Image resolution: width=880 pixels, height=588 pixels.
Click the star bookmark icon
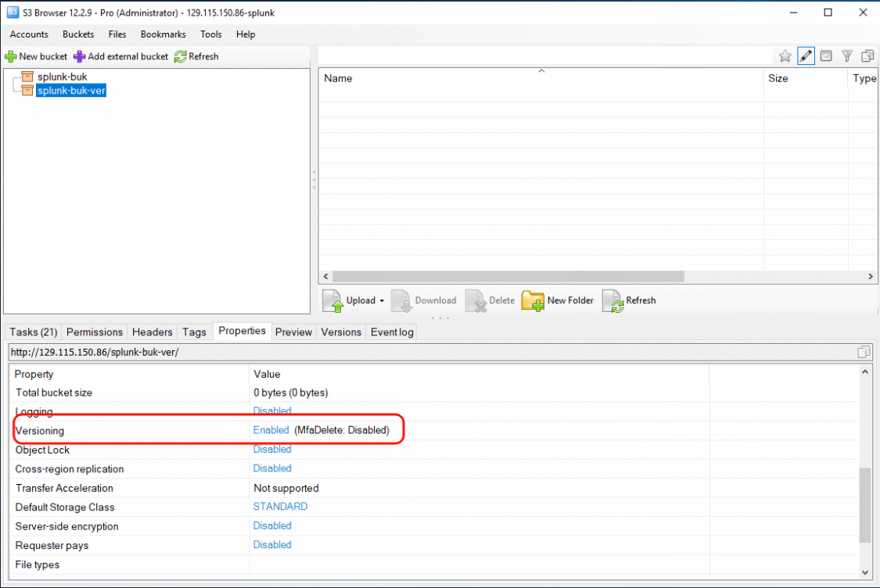tap(785, 56)
